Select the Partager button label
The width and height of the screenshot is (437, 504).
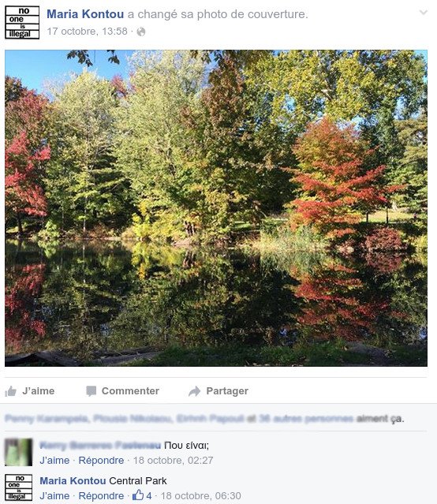[x=227, y=391]
